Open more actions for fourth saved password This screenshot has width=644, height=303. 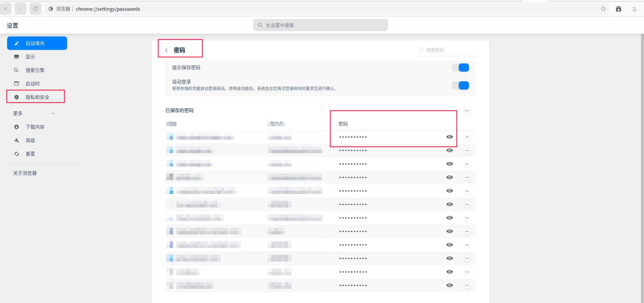pyautogui.click(x=467, y=177)
